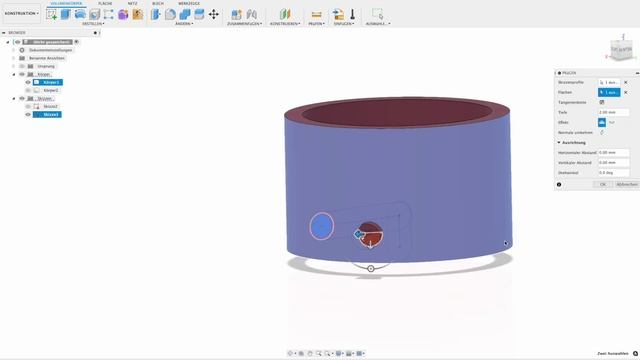Switch to the Blech tab

tap(158, 3)
